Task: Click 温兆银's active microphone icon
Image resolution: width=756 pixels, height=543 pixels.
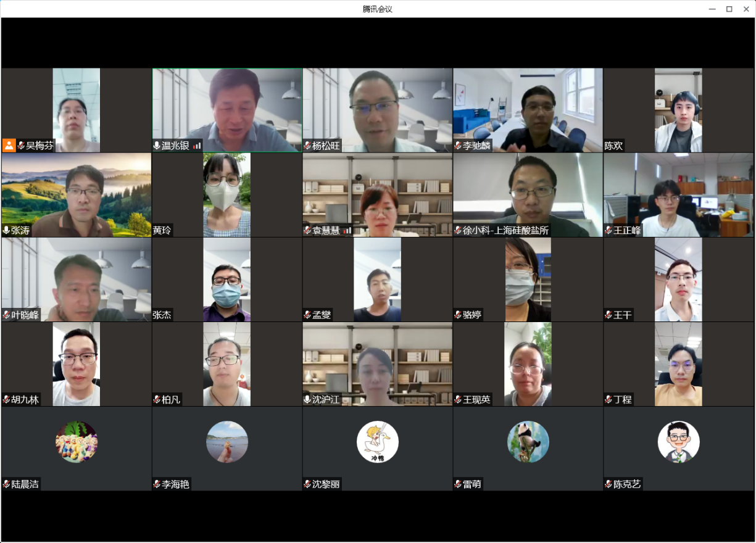Action: [x=157, y=146]
